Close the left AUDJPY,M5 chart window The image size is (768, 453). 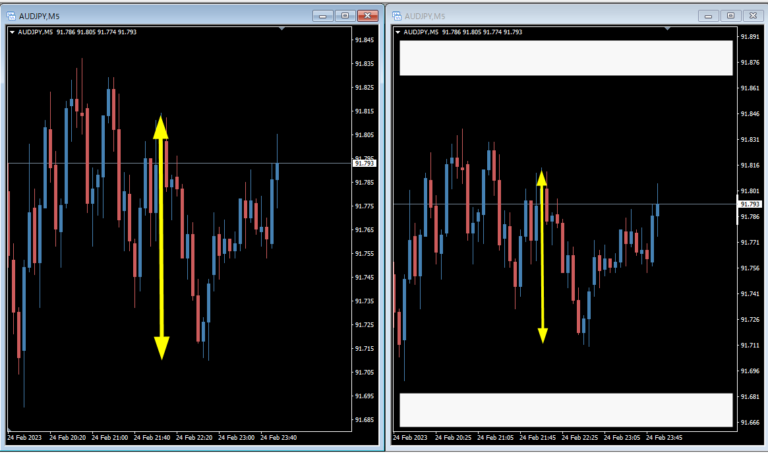[367, 15]
